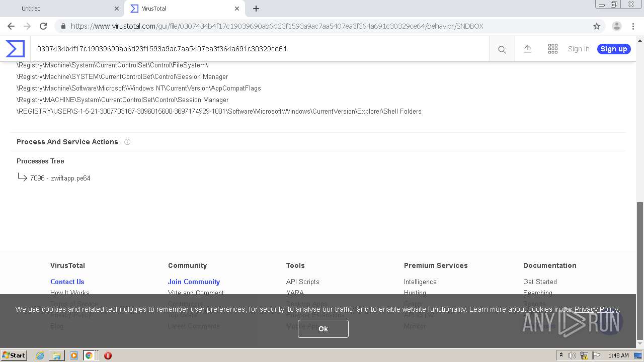
Task: Open the Windows Start menu
Action: click(x=14, y=355)
